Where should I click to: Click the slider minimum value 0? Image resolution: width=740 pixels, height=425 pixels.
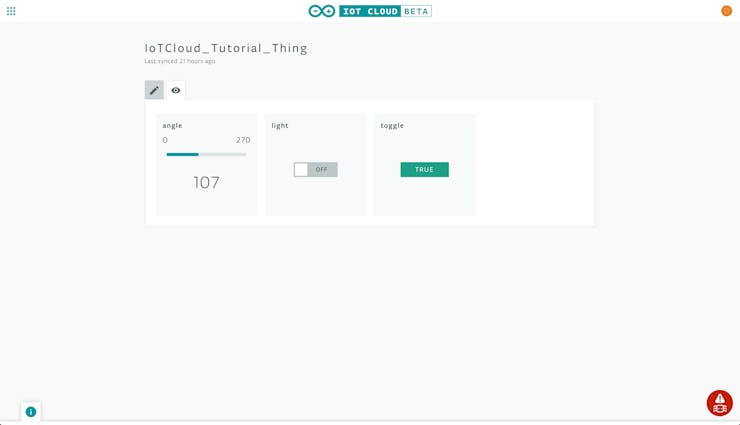pos(165,140)
